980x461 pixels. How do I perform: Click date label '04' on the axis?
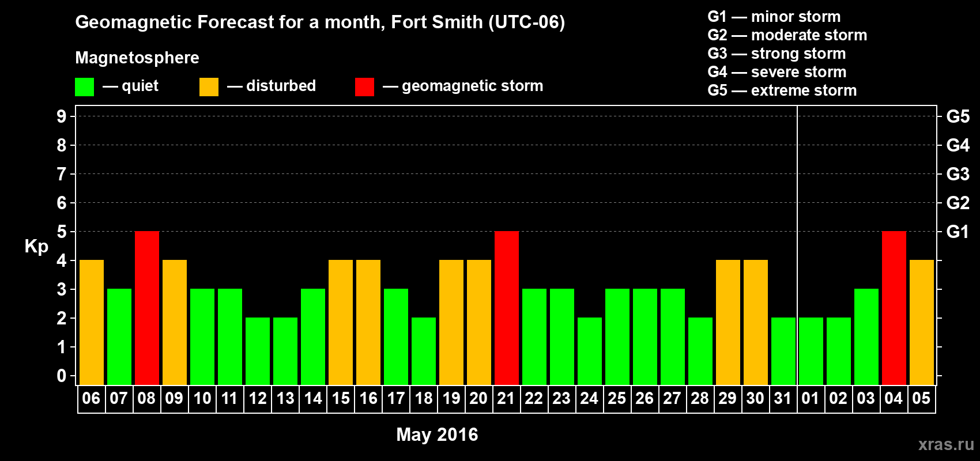click(x=894, y=399)
